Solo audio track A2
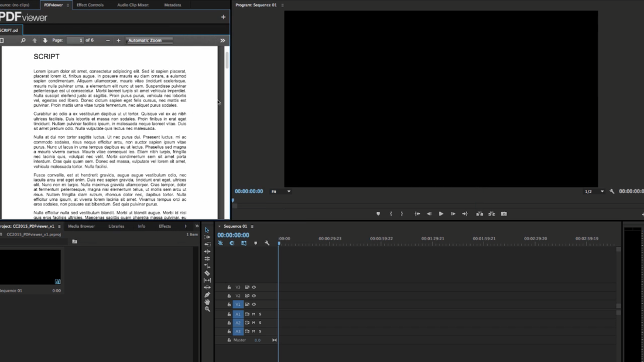Screen dimensions: 644x362 pyautogui.click(x=260, y=323)
